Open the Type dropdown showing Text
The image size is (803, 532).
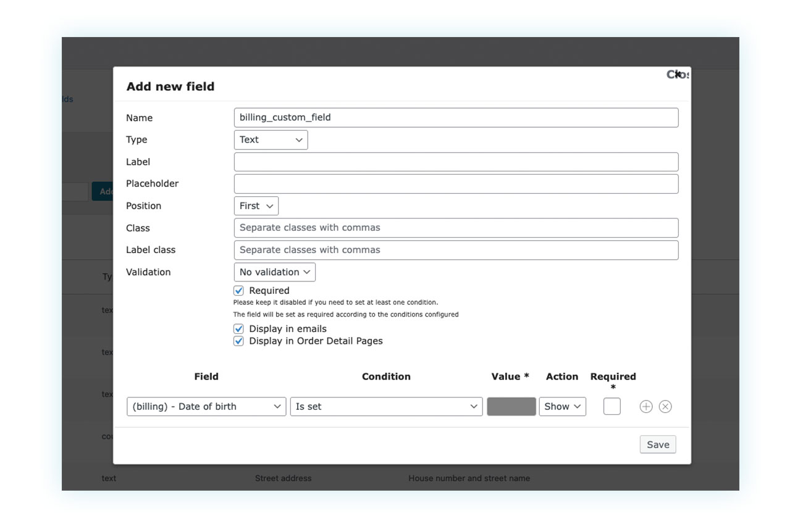[x=270, y=139]
